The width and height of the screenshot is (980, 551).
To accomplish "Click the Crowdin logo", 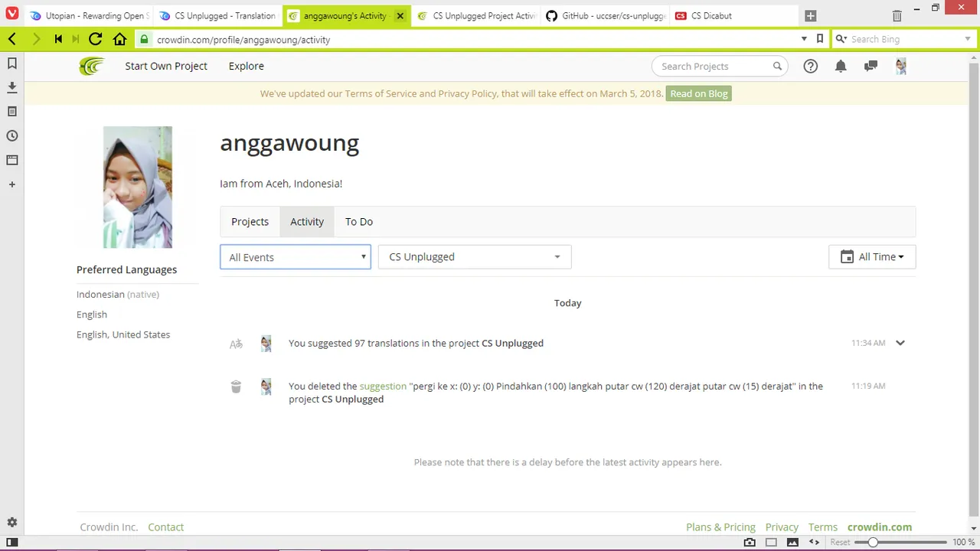I will 92,66.
